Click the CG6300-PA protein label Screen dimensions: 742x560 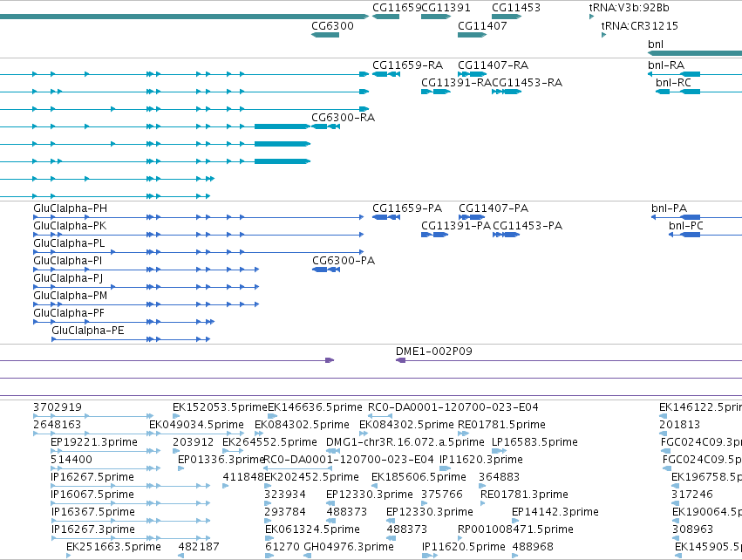pyautogui.click(x=344, y=260)
